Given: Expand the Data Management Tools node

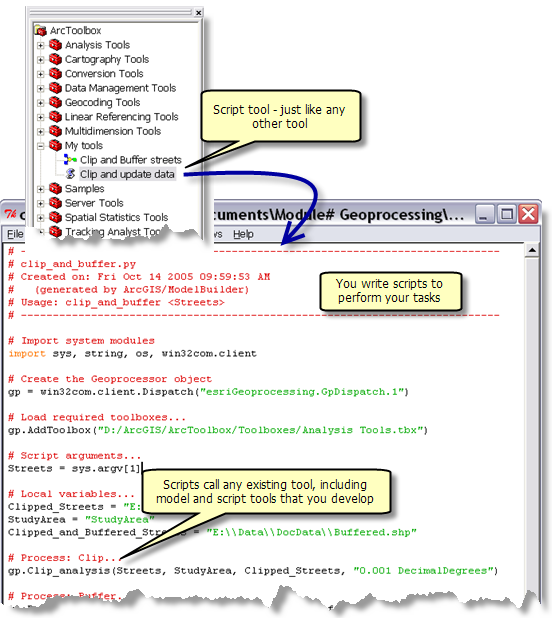Looking at the screenshot, I should tap(41, 88).
